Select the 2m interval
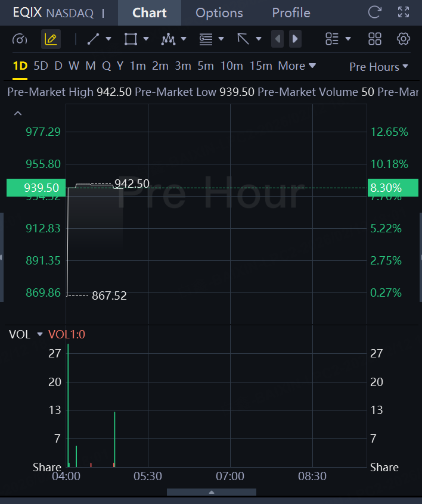 click(x=160, y=66)
